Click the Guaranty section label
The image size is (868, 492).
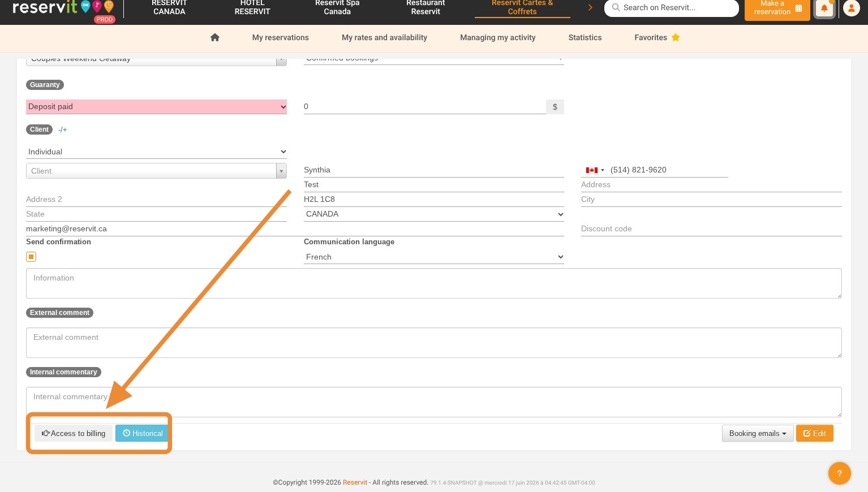(45, 85)
